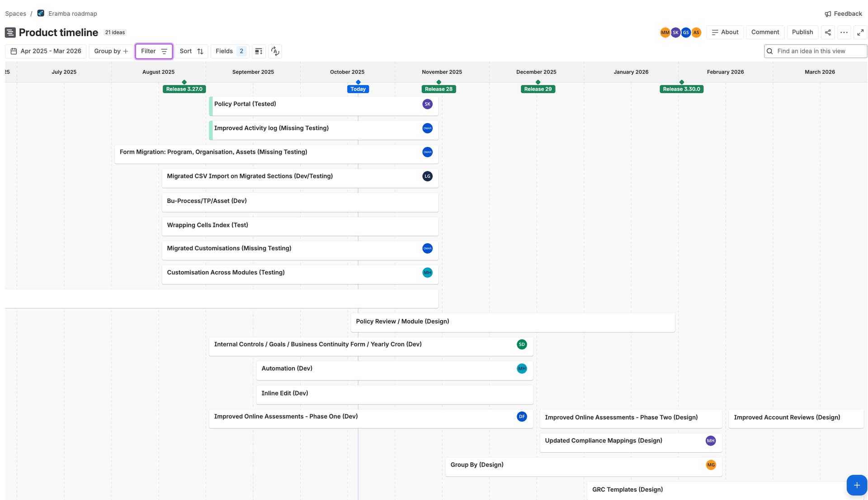Open the Group by dropdown
Screen dimensions: 868x500
click(111, 51)
